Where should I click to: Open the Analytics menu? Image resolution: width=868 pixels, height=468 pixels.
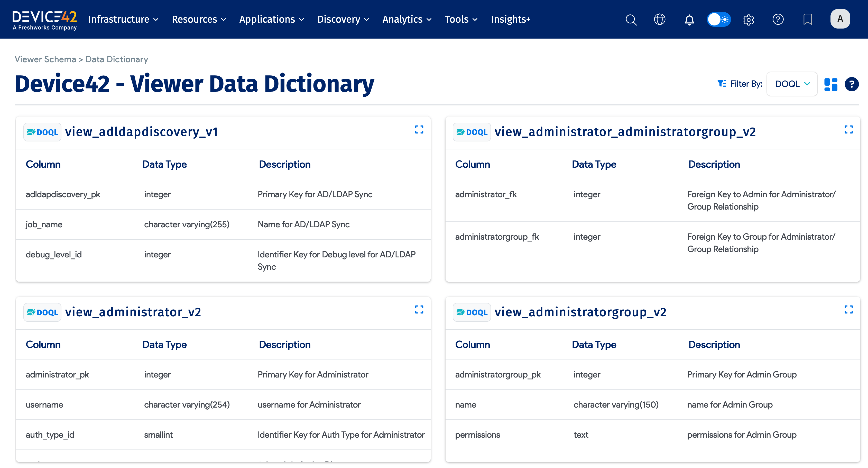pos(407,19)
